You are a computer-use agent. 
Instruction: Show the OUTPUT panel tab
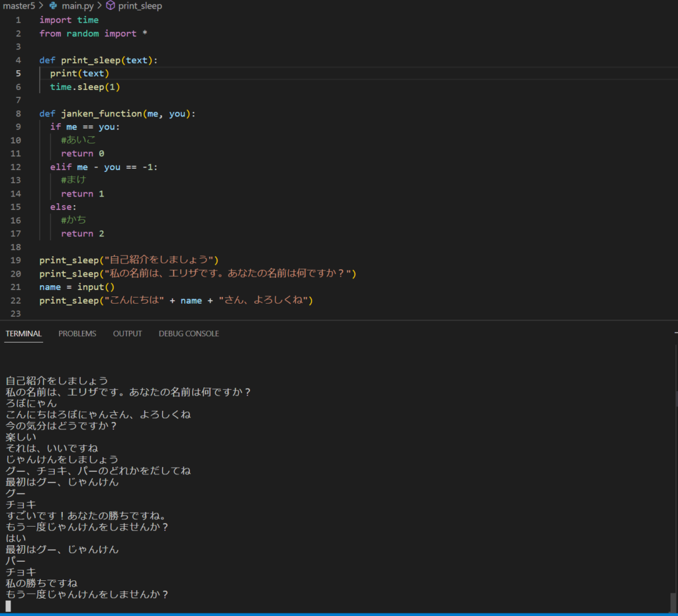point(127,333)
